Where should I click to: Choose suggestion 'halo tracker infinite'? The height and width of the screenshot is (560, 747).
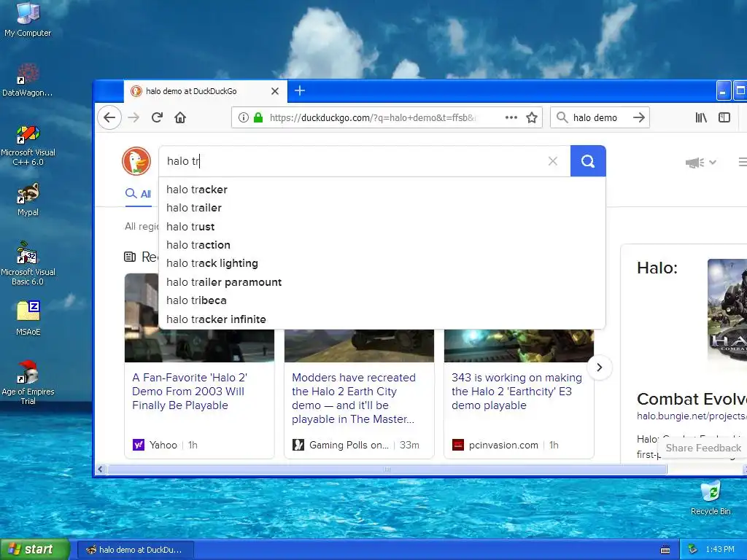click(382, 319)
